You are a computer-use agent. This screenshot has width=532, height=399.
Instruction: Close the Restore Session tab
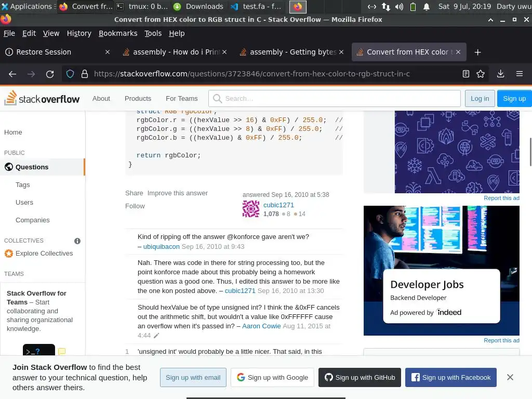coord(107,52)
